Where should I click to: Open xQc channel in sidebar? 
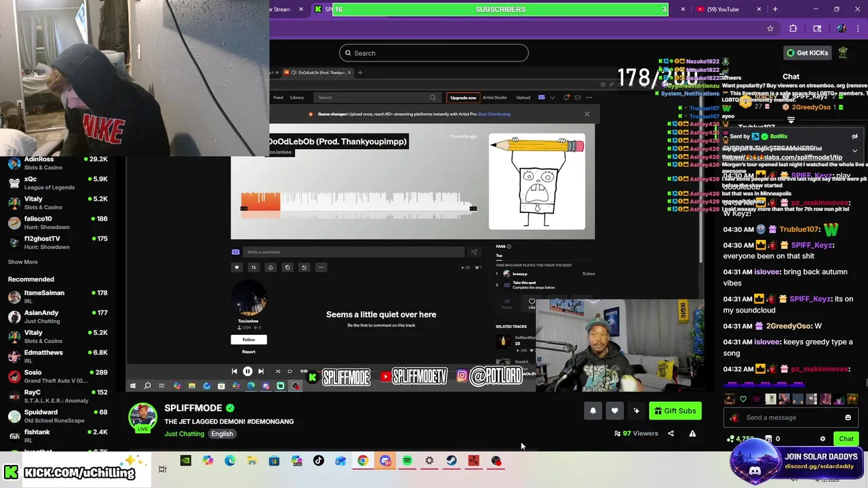pos(58,183)
